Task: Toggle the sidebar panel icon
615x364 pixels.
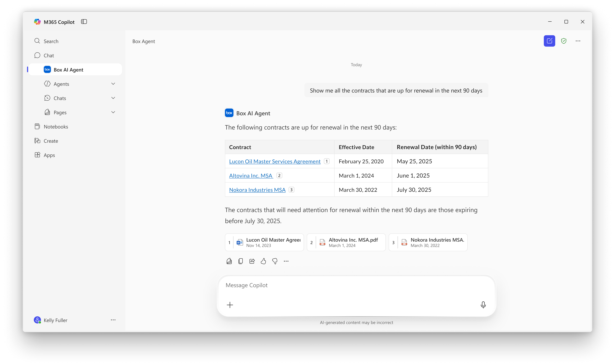Action: (84, 22)
